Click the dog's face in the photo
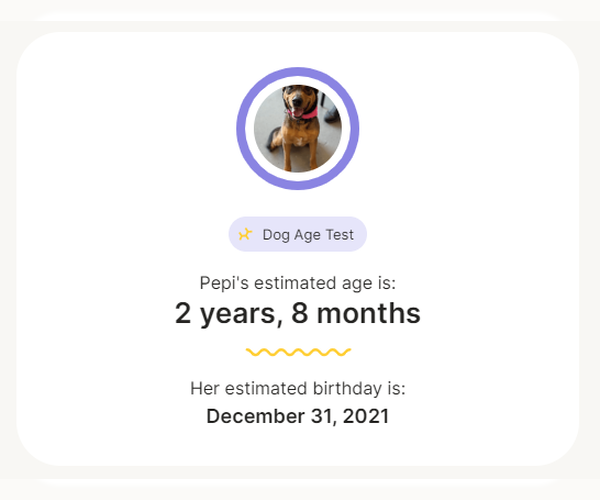600x500 pixels. [x=296, y=102]
